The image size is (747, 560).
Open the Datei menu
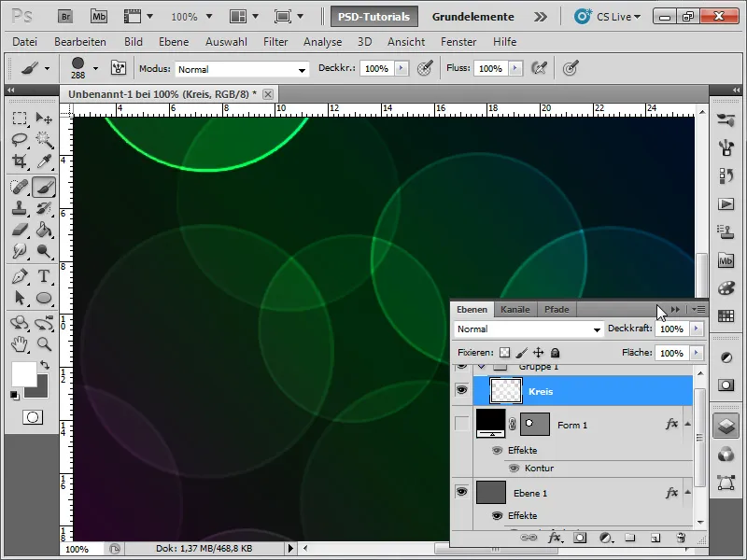pos(25,42)
